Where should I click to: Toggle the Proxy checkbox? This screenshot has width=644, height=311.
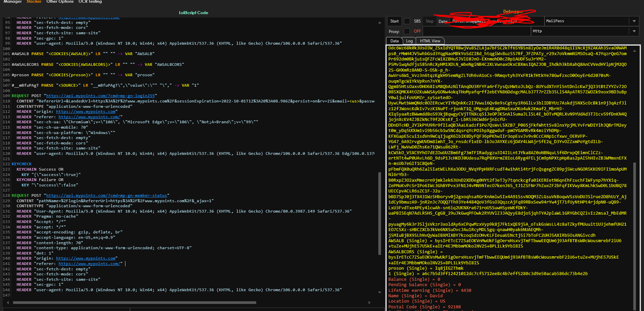pos(407,31)
